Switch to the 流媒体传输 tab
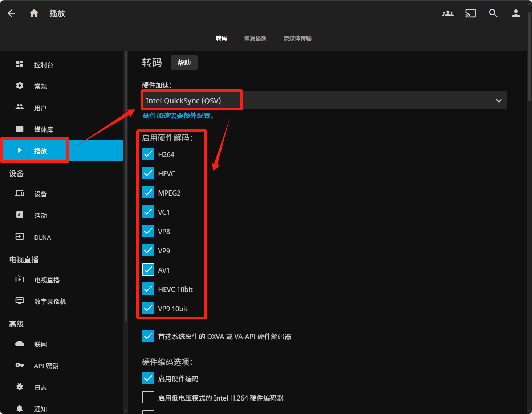 click(x=297, y=38)
